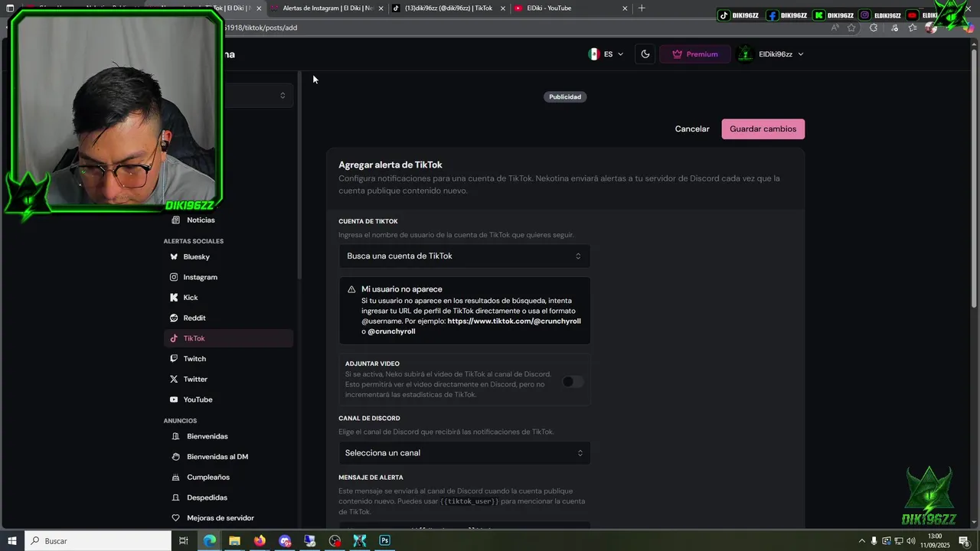This screenshot has width=980, height=551.
Task: Expand the ElDiki96zz account menu
Action: click(771, 54)
